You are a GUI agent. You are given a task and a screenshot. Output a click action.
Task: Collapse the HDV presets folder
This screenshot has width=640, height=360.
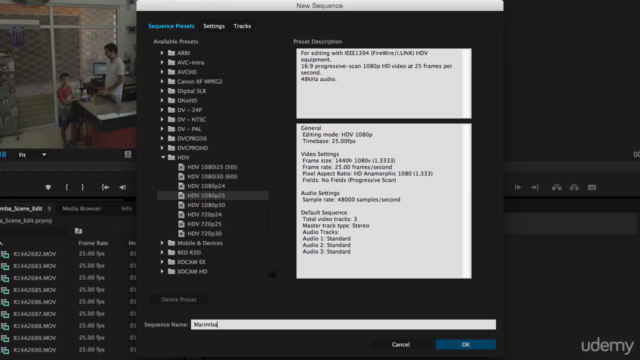click(163, 157)
